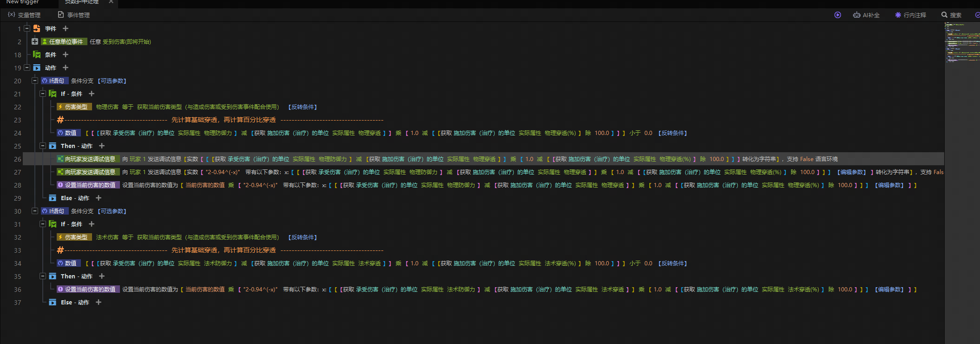
Task: Open 变量管理 variable manager
Action: [24, 15]
